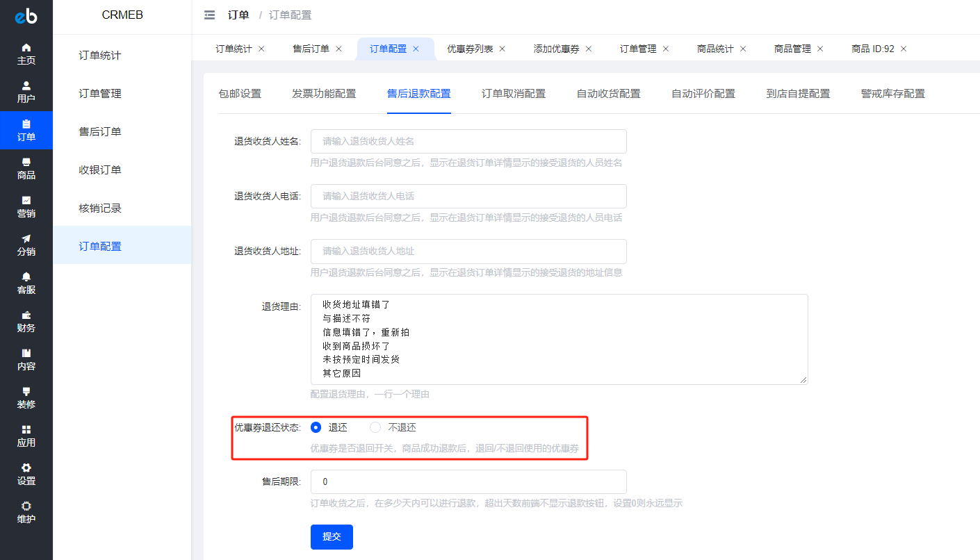Open the 内容 content sidebar icon
Screen dimensions: 980x560
tap(26, 360)
